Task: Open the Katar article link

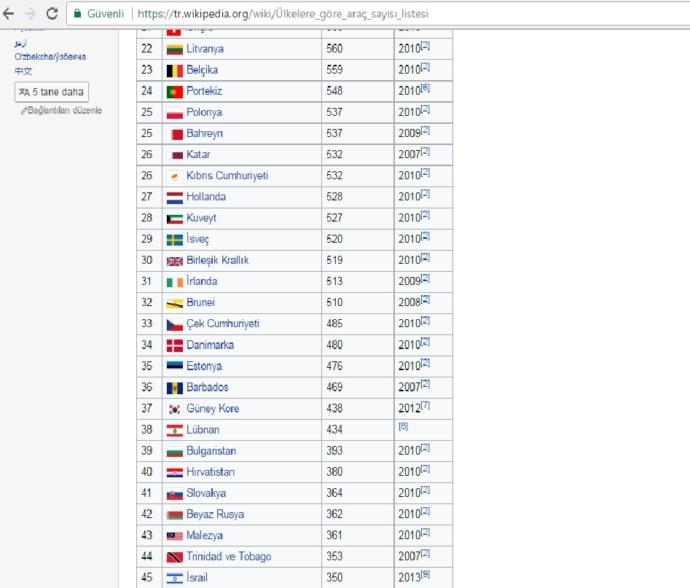Action: tap(198, 154)
